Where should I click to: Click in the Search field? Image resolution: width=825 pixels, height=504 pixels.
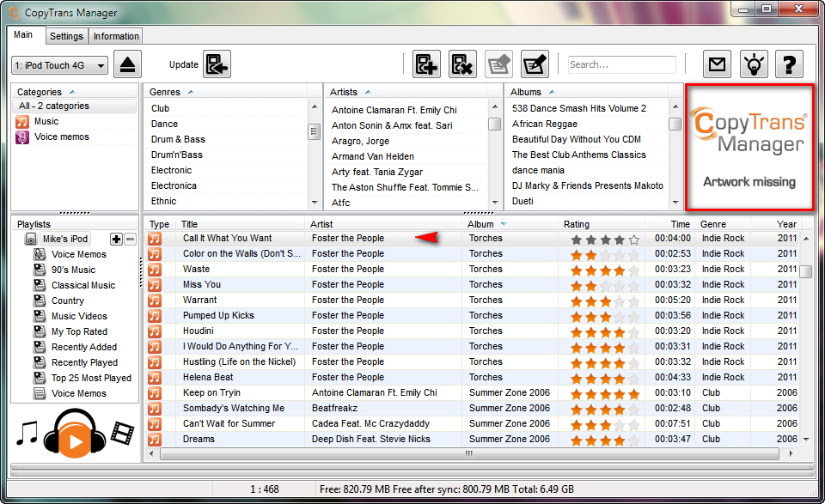pos(622,64)
